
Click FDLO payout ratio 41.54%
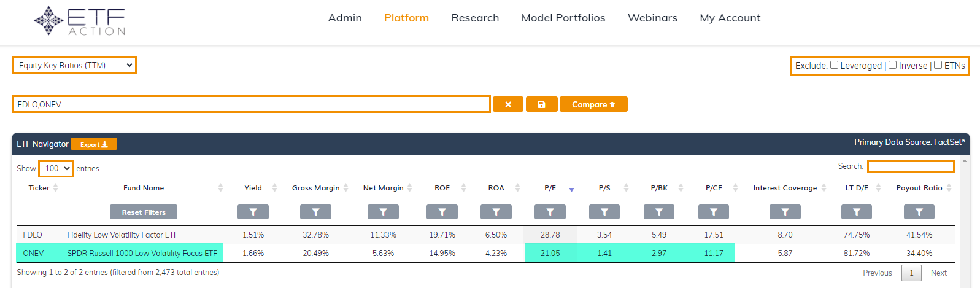point(919,235)
